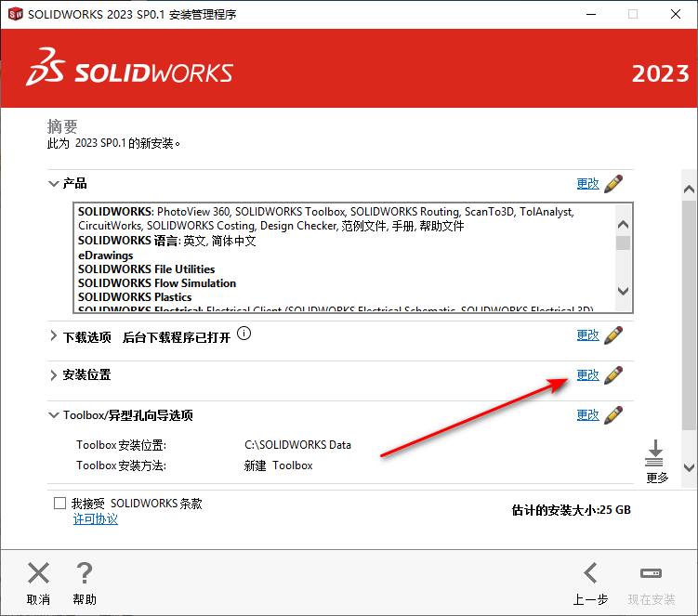Expand the 安装位置 section chevron
Screen dimensions: 698x616
(x=53, y=375)
